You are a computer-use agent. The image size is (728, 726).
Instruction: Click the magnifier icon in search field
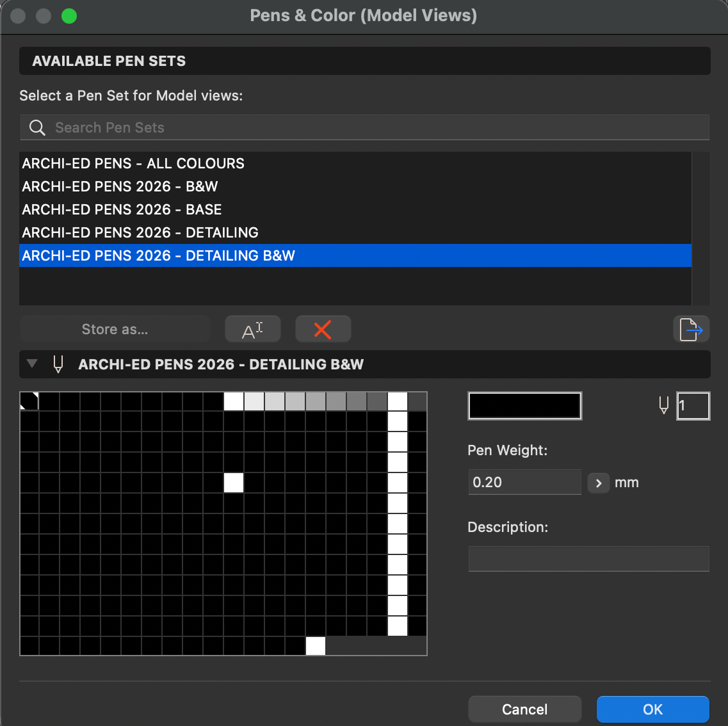[x=38, y=128]
